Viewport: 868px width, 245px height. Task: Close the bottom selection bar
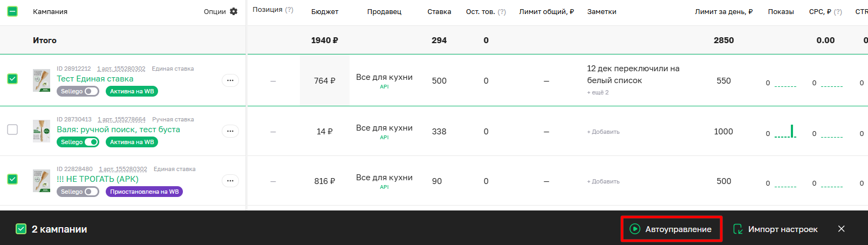coord(841,229)
